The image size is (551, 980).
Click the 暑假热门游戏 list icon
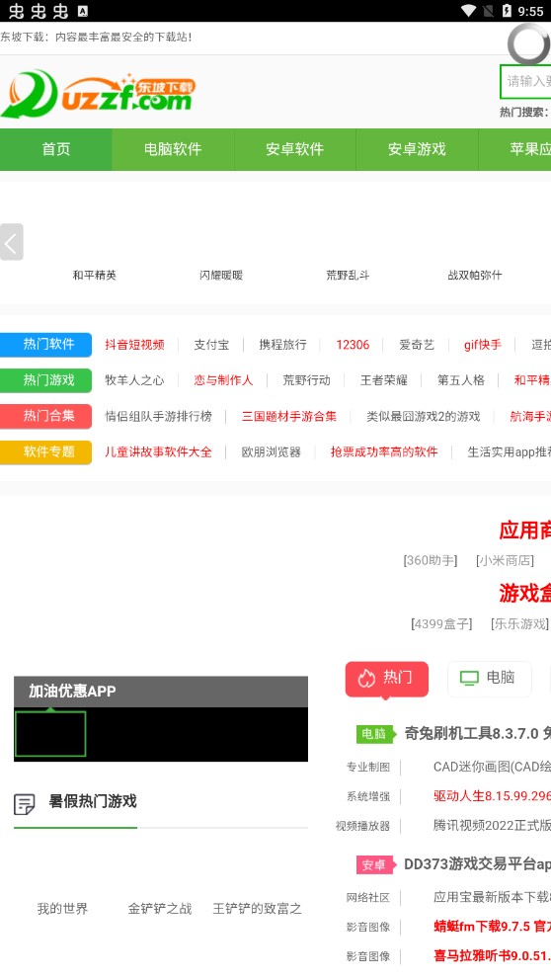point(25,804)
